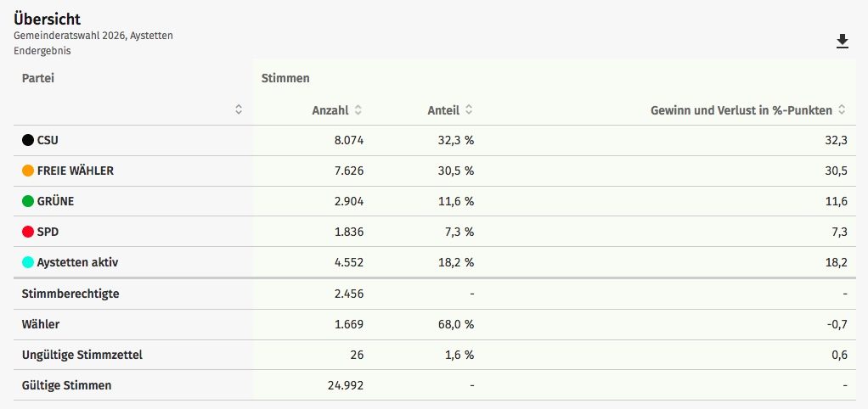Click the Partei column header
The image size is (868, 409).
tap(38, 78)
